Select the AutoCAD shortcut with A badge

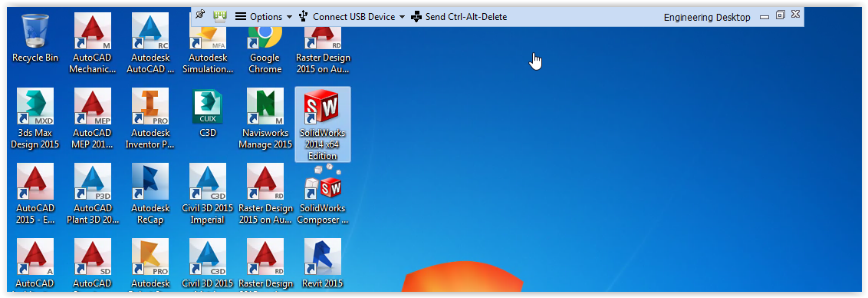coord(35,264)
